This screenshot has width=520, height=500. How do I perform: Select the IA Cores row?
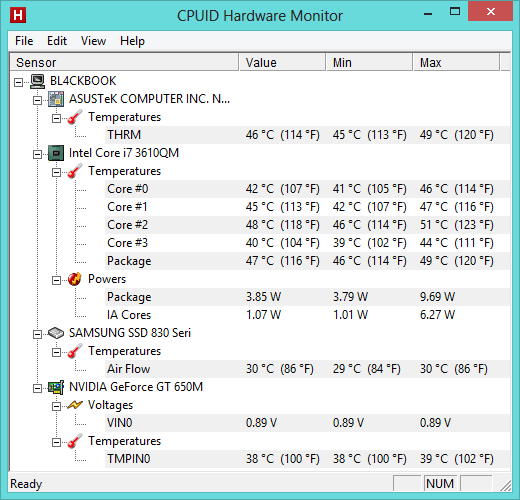[307, 315]
